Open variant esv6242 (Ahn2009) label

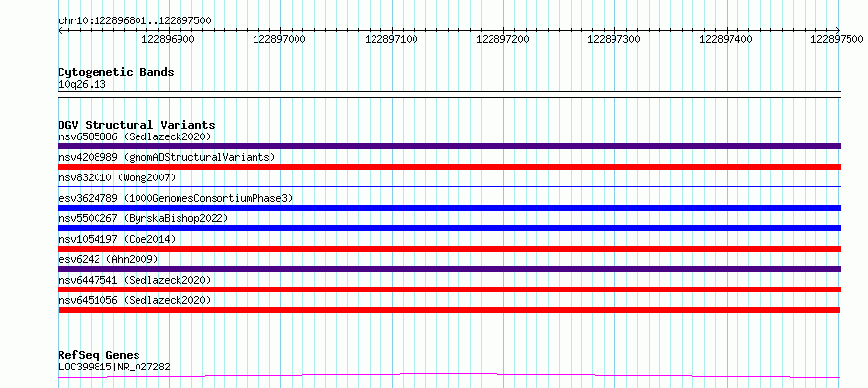108,259
